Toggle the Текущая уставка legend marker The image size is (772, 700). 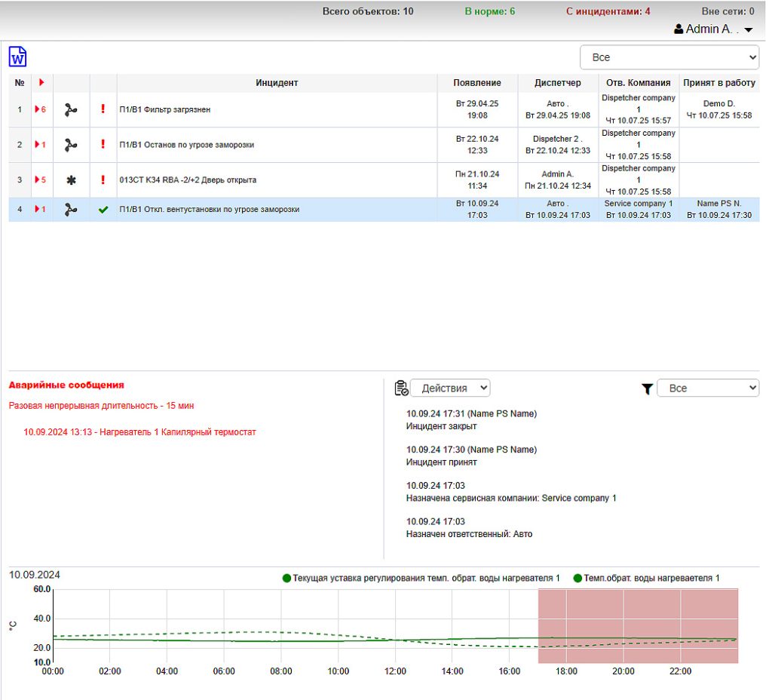pos(286,579)
